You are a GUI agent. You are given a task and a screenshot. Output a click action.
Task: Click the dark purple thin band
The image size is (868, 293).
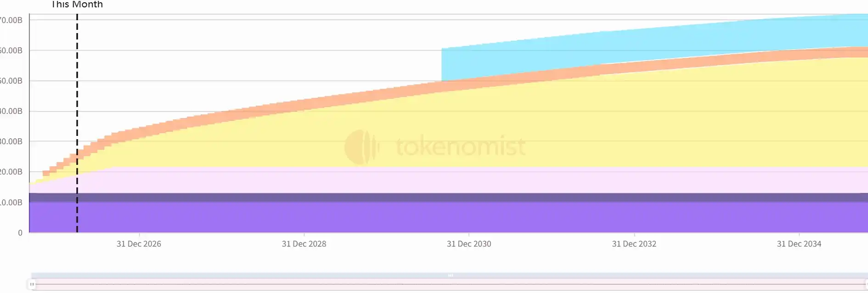click(459, 197)
